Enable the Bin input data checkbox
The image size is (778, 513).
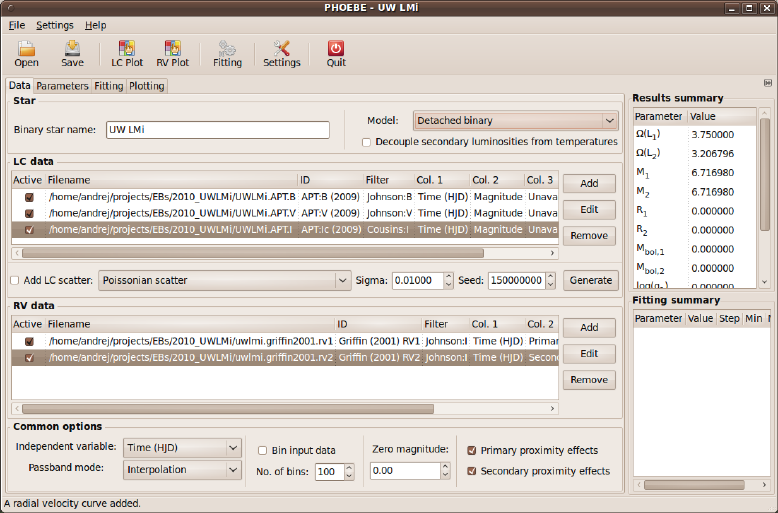coord(262,450)
